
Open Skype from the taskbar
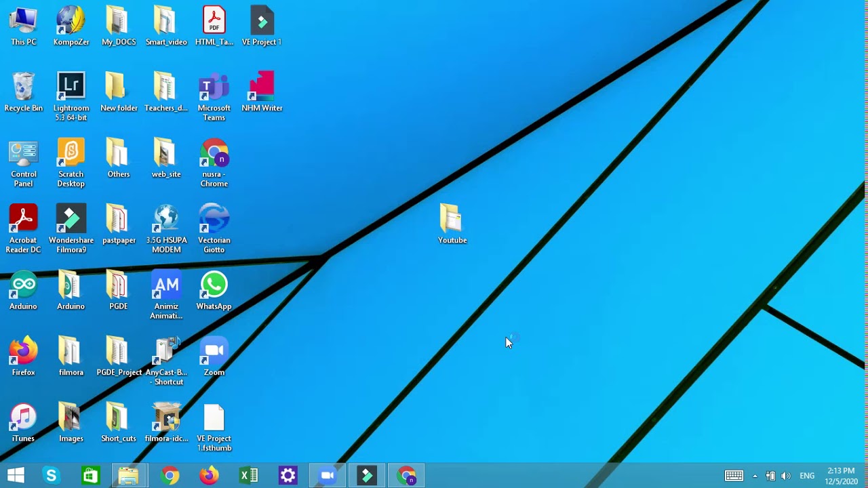52,476
